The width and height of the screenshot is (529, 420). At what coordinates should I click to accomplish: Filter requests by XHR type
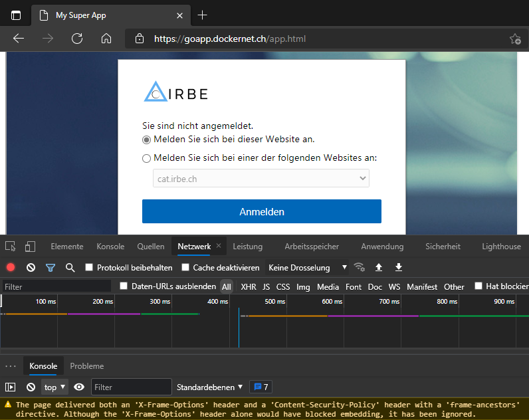pos(249,286)
